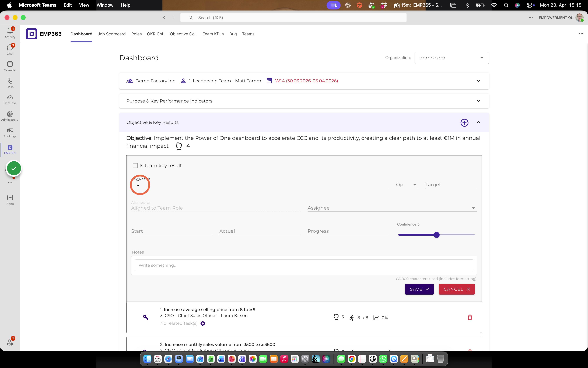The height and width of the screenshot is (368, 588).
Task: Open Finder from the Dock
Action: (x=147, y=359)
